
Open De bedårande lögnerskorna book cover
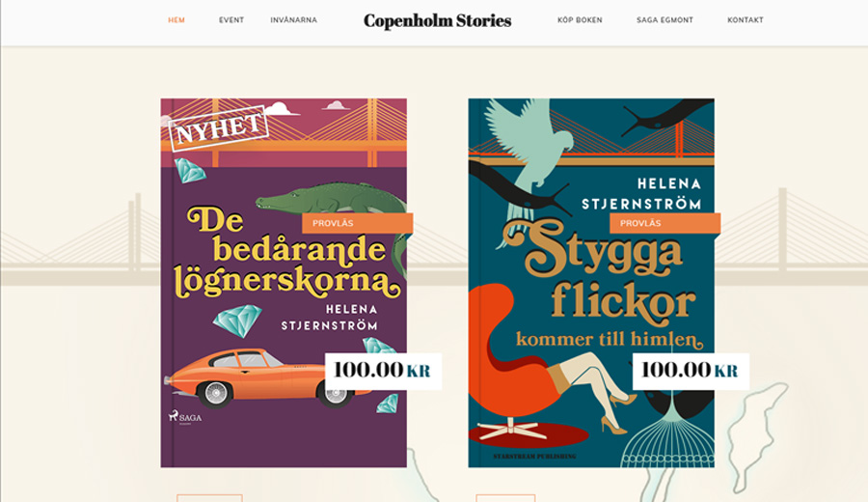tap(284, 283)
